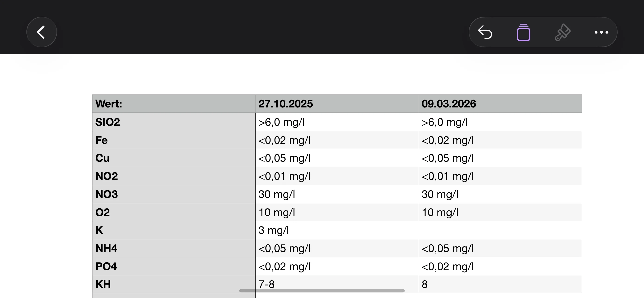This screenshot has height=298, width=644.
Task: Select the KH value 8 cell
Action: coord(500,284)
